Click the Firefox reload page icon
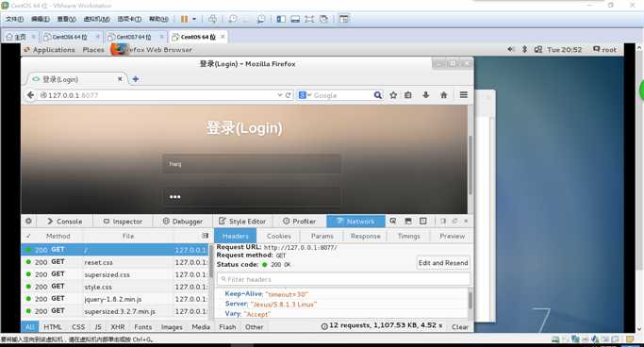Image resolution: width=644 pixels, height=347 pixels. tap(289, 95)
